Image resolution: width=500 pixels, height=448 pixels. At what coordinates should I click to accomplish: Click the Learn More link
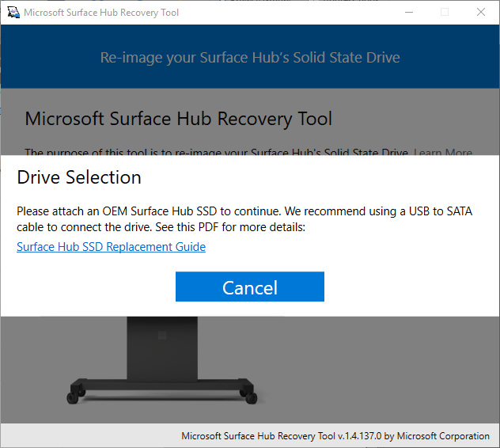[443, 152]
